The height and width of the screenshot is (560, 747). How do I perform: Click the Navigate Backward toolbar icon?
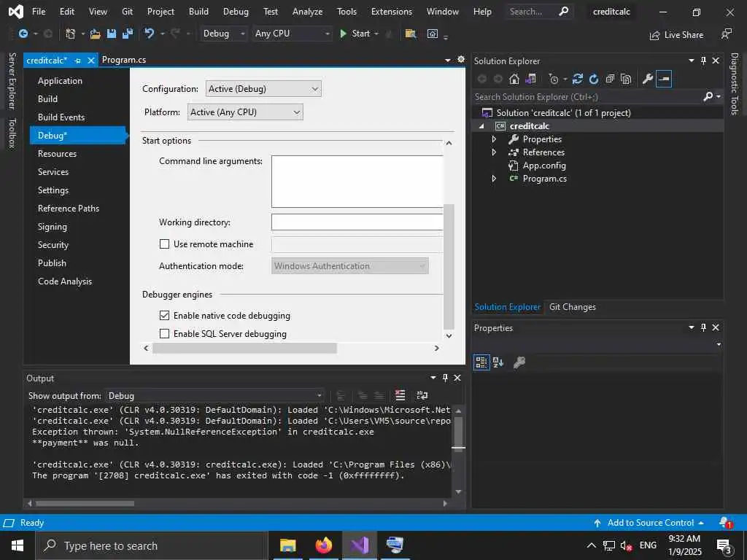click(23, 34)
